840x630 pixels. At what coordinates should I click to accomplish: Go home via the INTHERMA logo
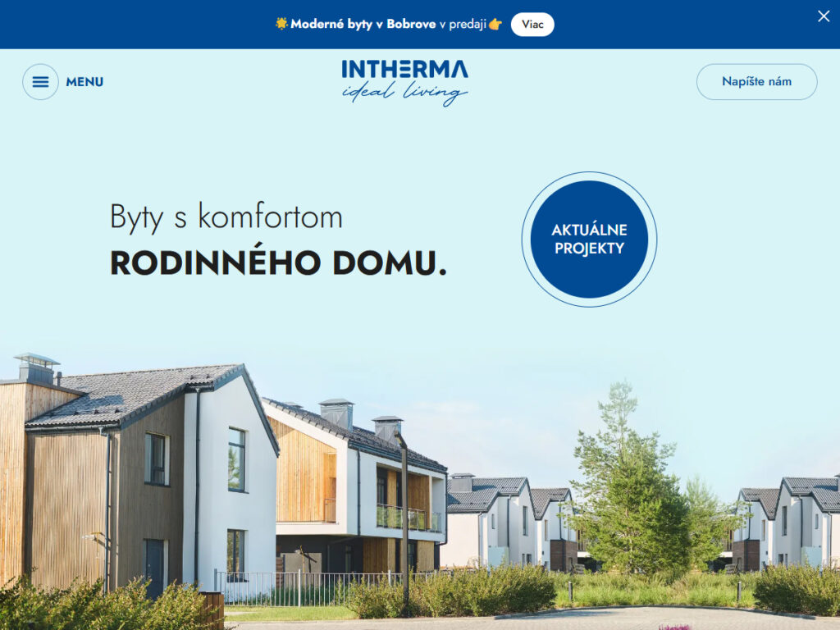click(405, 69)
